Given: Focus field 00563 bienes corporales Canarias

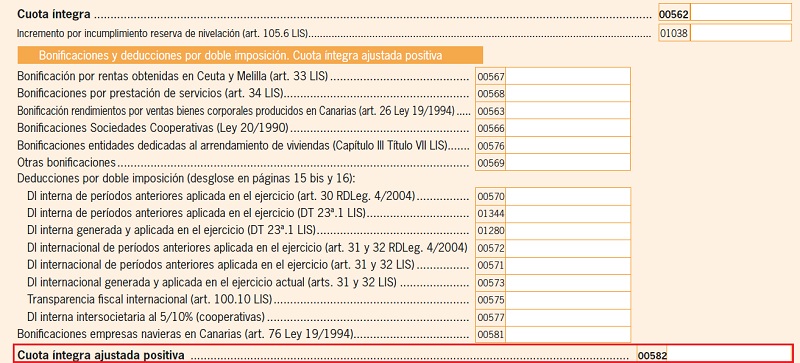Looking at the screenshot, I should pyautogui.click(x=568, y=111).
